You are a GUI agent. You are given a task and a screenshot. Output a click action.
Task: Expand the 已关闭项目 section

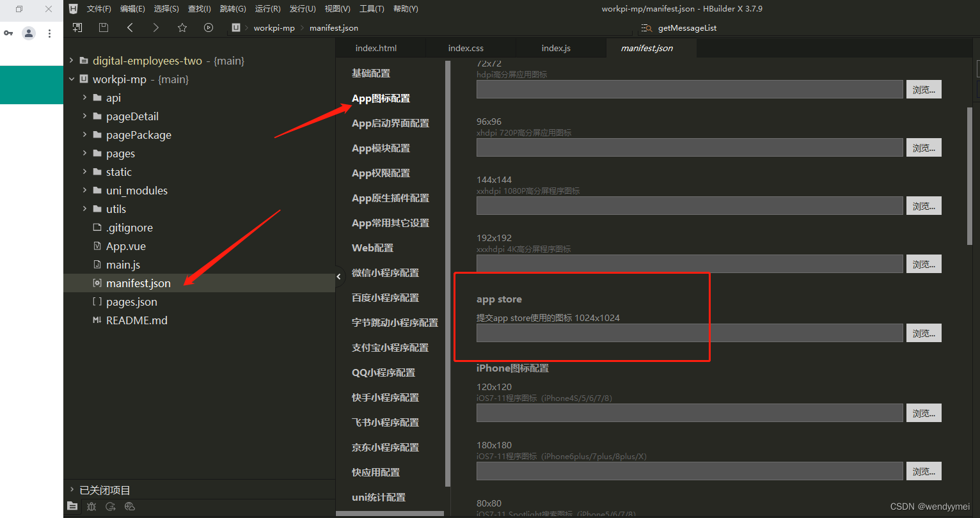pos(71,490)
